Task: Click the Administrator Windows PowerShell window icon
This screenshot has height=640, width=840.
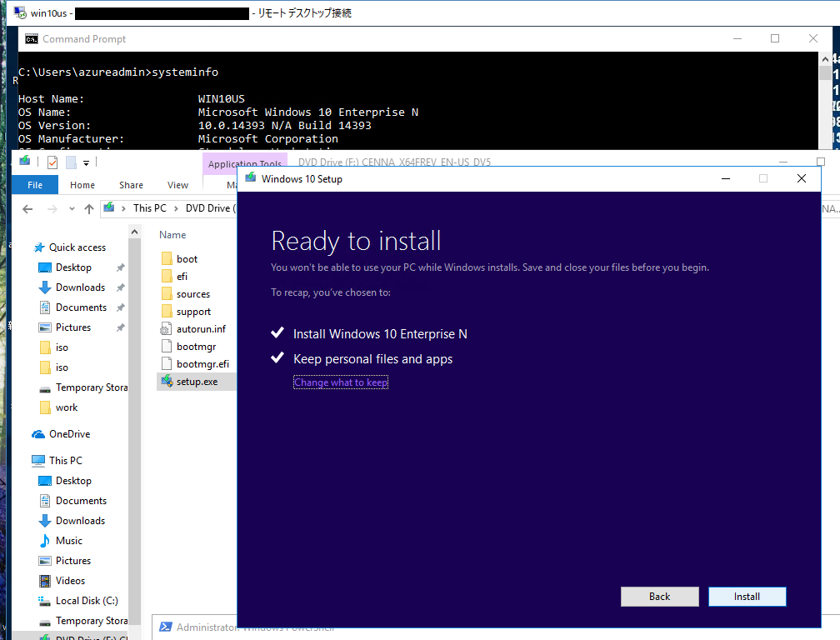Action: pos(166,627)
